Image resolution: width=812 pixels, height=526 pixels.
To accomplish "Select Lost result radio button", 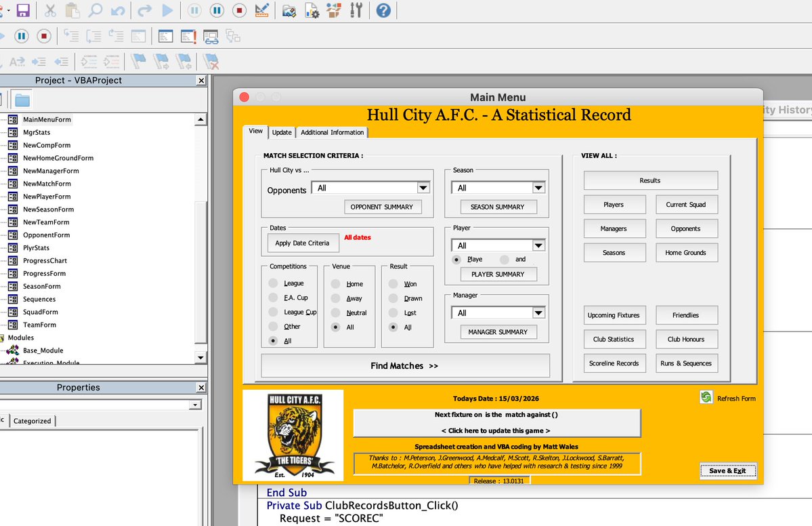I will pos(393,312).
